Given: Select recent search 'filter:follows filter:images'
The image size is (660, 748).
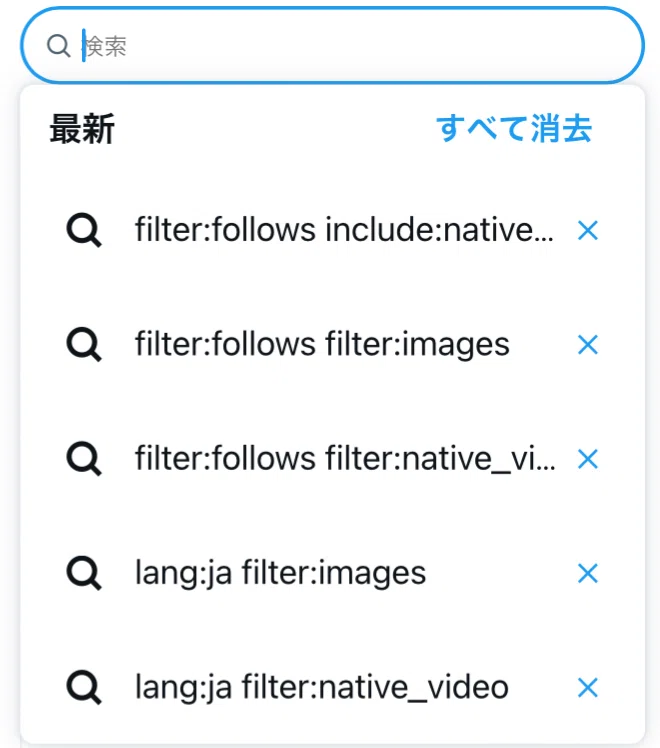Looking at the screenshot, I should [322, 344].
